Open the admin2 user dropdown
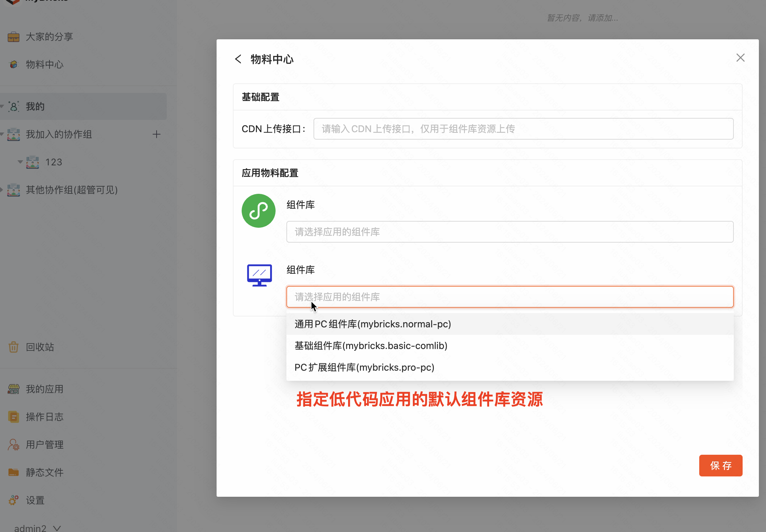 click(x=37, y=528)
